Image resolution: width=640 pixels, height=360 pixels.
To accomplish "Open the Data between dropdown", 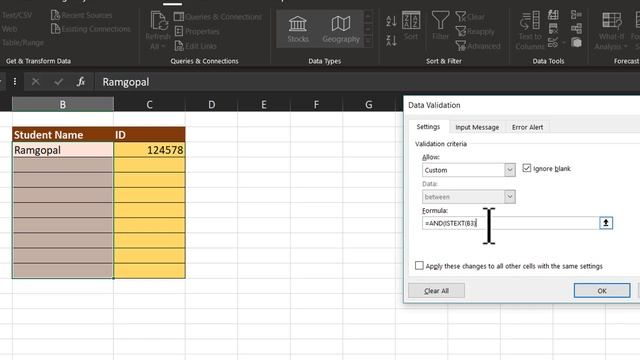I will point(509,197).
